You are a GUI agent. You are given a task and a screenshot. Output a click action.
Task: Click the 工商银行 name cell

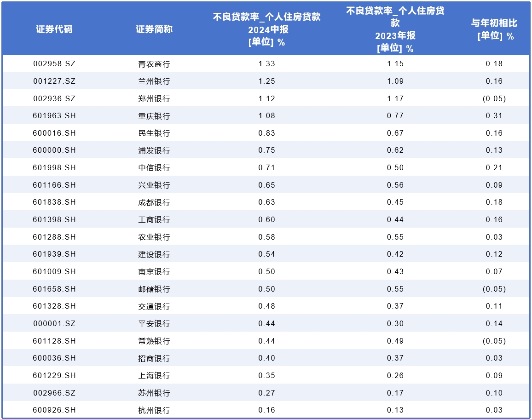(154, 220)
